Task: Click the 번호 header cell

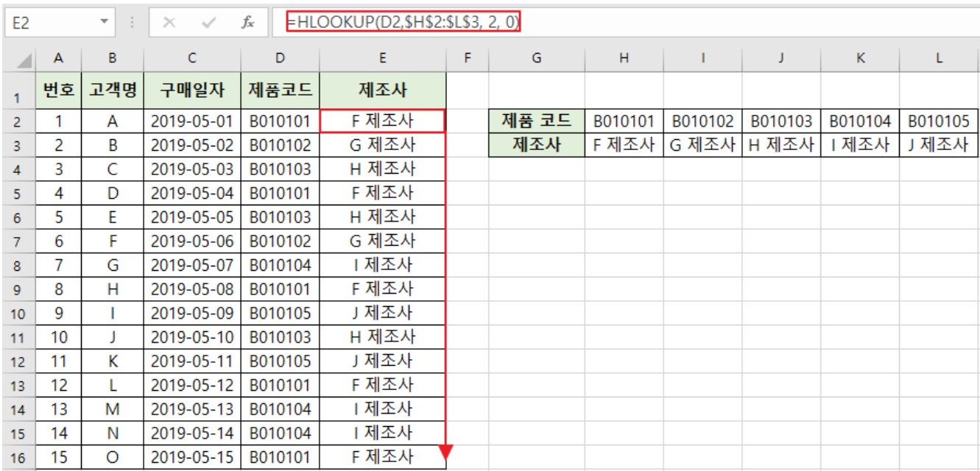Action: (x=57, y=91)
